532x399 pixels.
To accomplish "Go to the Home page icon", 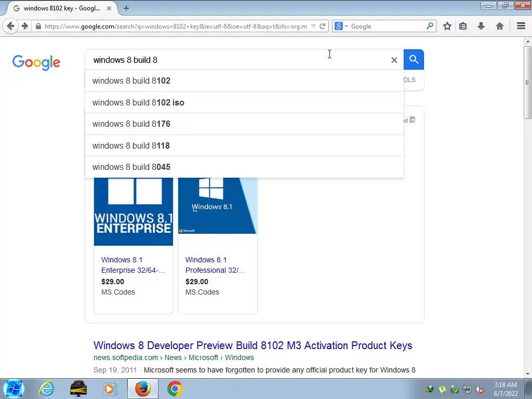I will pyautogui.click(x=499, y=26).
